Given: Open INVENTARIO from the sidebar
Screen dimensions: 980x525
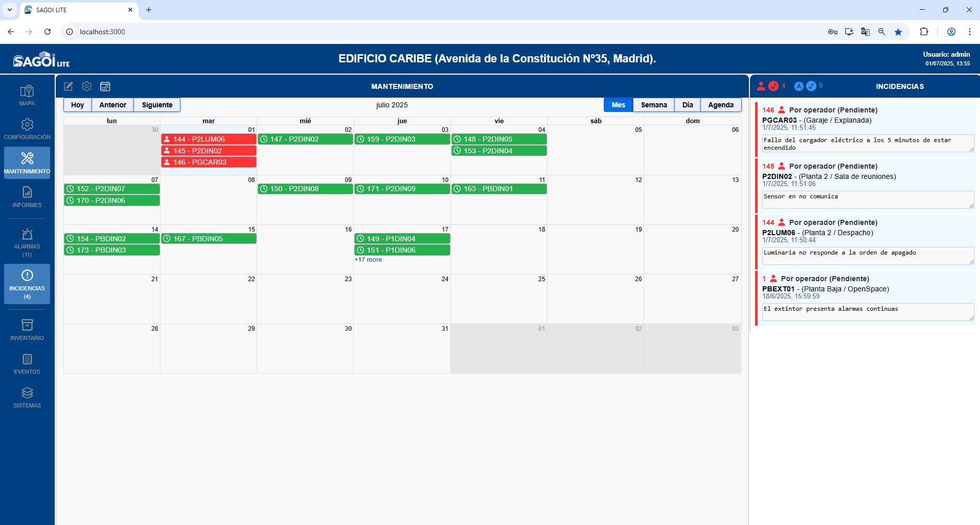Looking at the screenshot, I should [27, 330].
